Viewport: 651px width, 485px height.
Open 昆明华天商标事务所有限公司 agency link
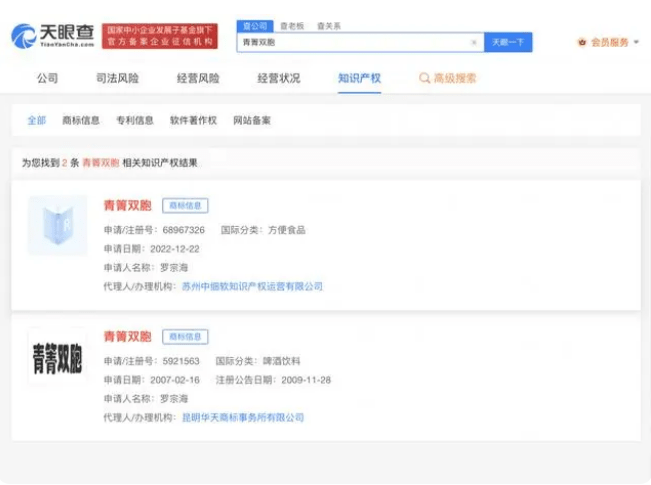pyautogui.click(x=242, y=417)
